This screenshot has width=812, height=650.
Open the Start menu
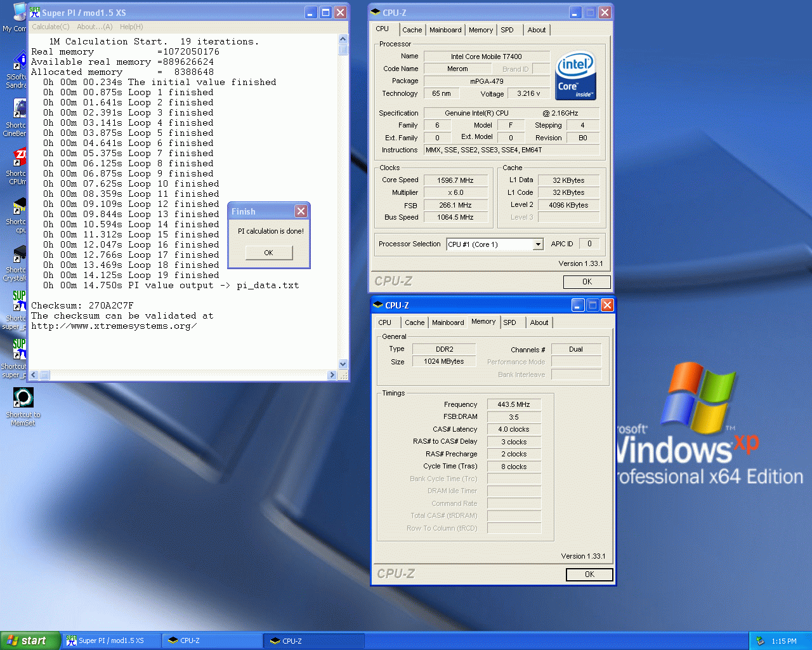[30, 641]
